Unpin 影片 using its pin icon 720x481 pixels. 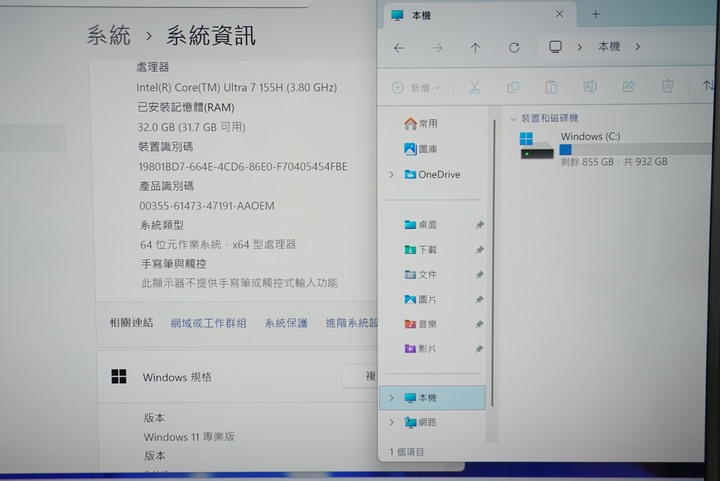(x=479, y=349)
